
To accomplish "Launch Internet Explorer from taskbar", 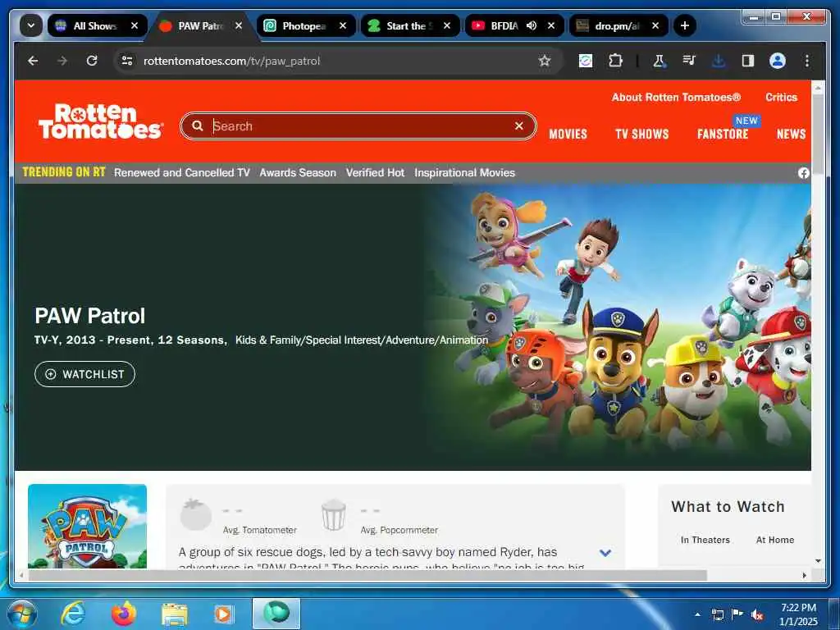I will 73,614.
